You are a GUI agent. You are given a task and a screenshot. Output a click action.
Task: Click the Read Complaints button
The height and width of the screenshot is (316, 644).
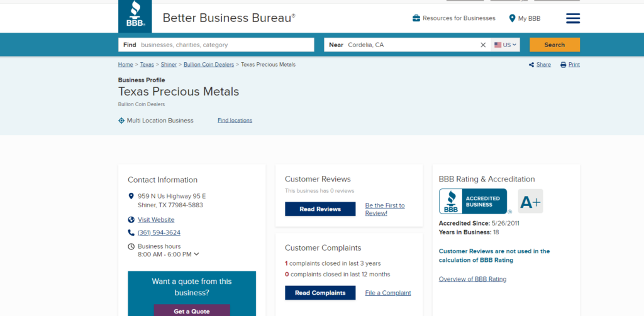tap(320, 293)
